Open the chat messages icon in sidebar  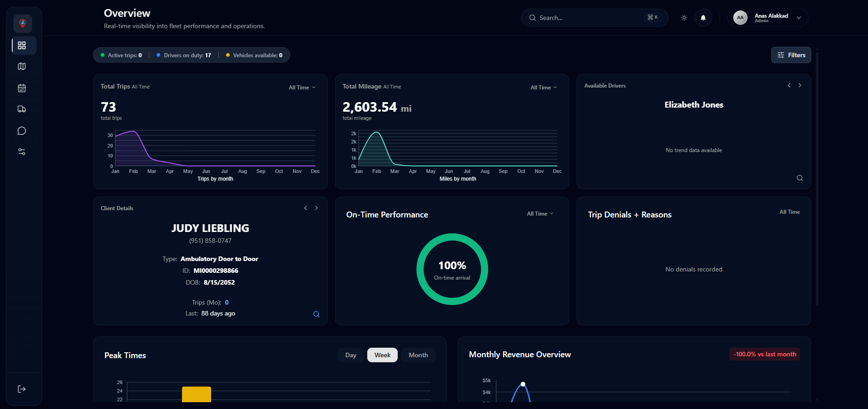[22, 131]
